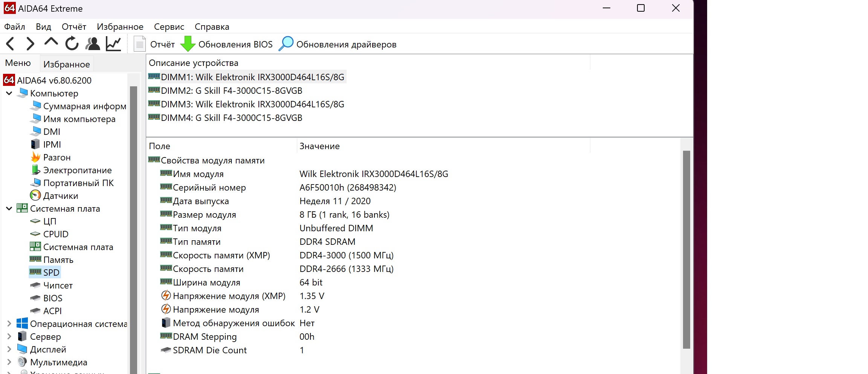The image size is (868, 374).
Task: Open the Файл menu
Action: click(15, 27)
